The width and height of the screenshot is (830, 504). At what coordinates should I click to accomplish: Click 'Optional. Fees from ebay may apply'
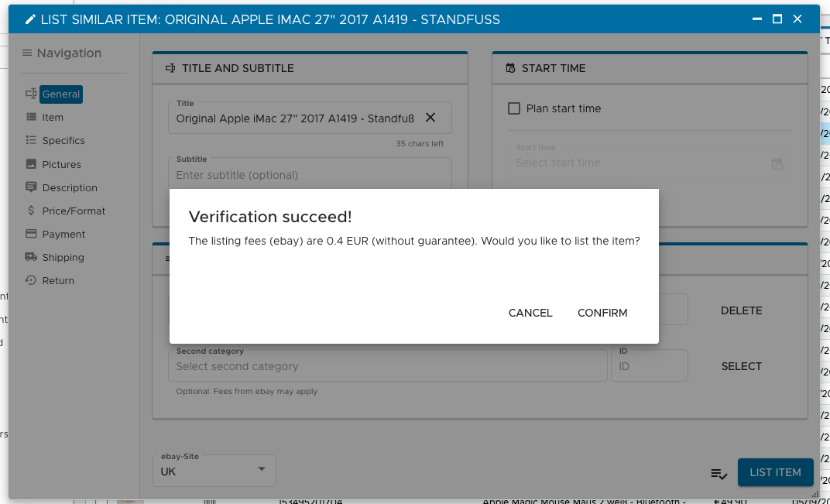(247, 392)
